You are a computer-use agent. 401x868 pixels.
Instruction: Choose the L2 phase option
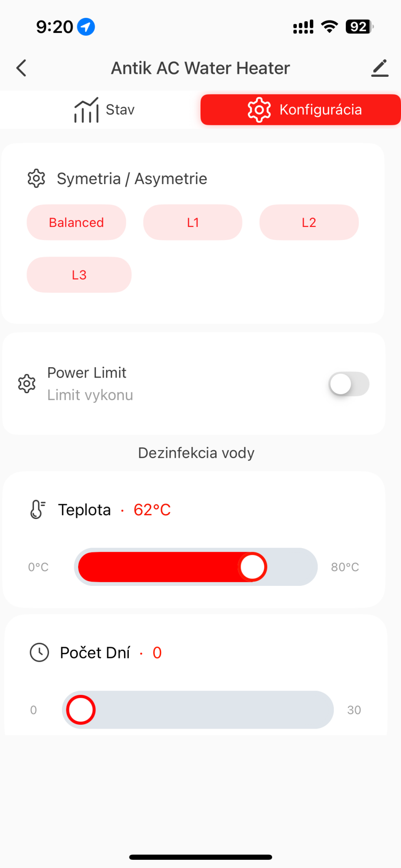[x=309, y=223]
